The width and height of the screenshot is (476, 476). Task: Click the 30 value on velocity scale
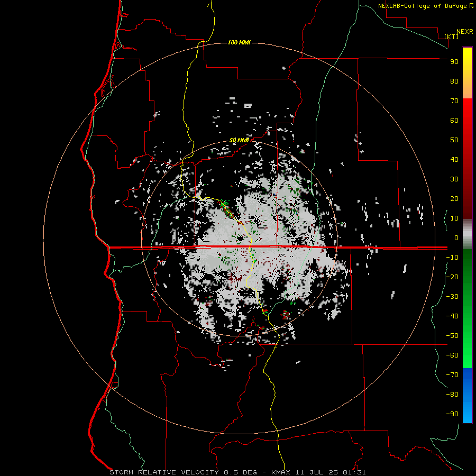tap(454, 179)
